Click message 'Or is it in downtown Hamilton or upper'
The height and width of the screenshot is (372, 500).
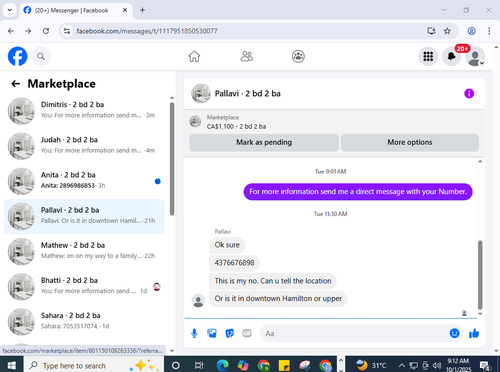[x=278, y=299]
